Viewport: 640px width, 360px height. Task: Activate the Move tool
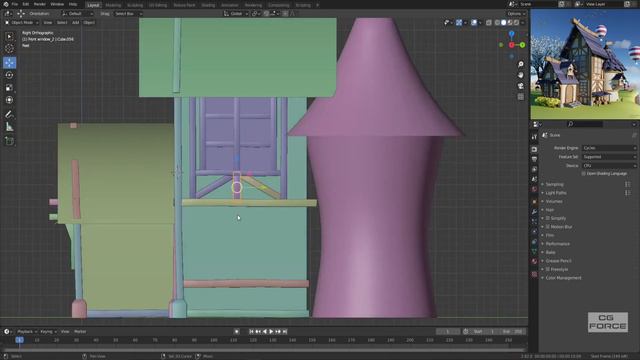click(9, 62)
